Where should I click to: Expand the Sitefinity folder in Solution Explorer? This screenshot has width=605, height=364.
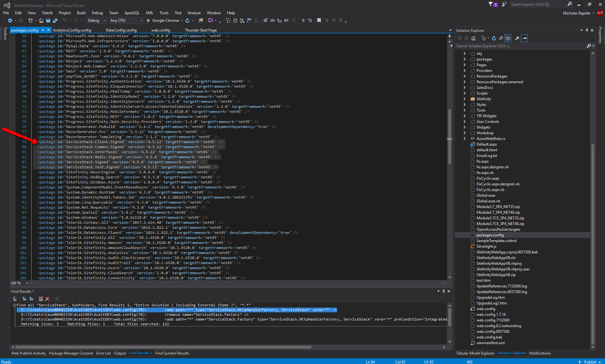click(x=465, y=99)
